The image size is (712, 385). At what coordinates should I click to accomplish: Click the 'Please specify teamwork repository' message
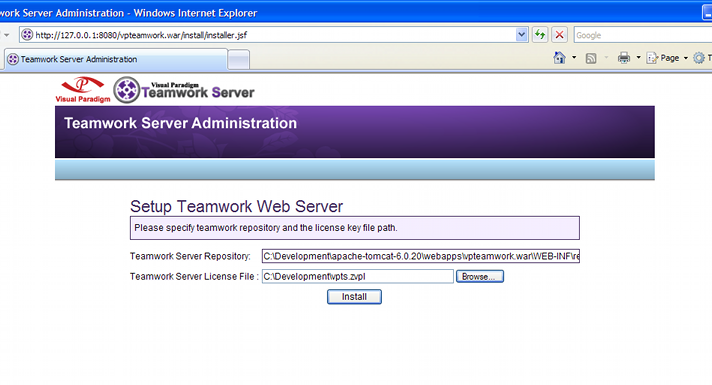point(266,228)
